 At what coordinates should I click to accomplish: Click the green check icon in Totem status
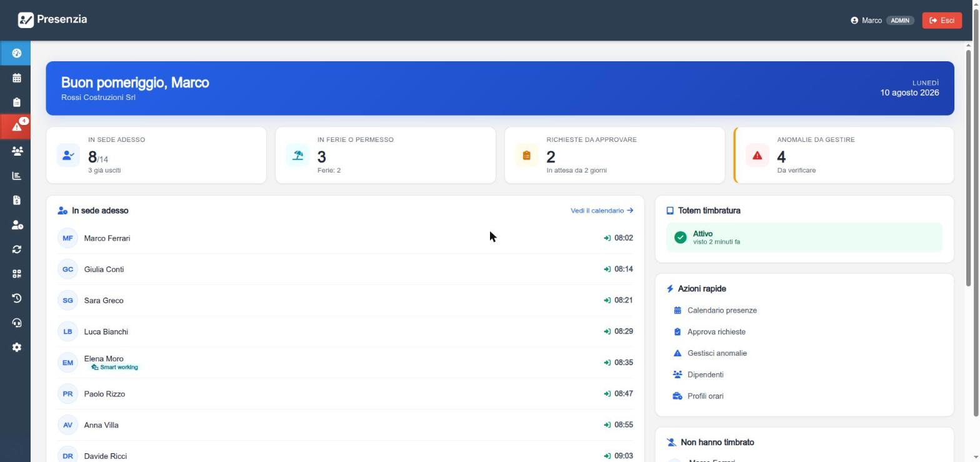coord(681,238)
